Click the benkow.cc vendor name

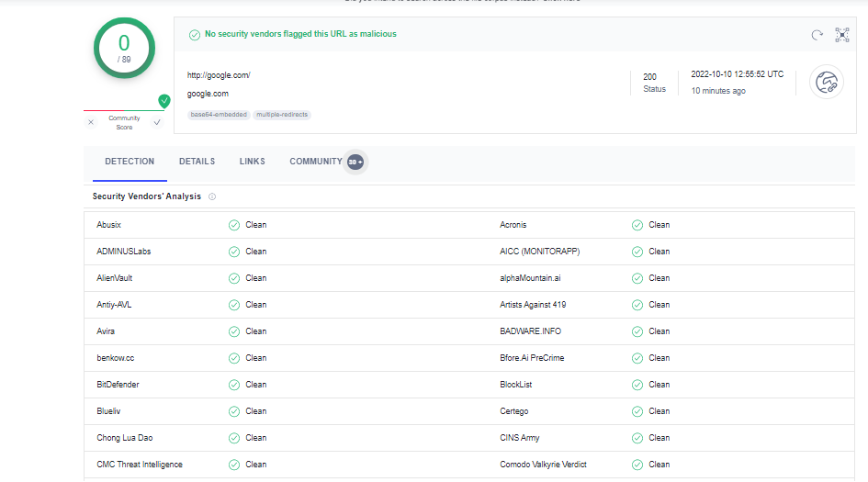[x=115, y=357]
